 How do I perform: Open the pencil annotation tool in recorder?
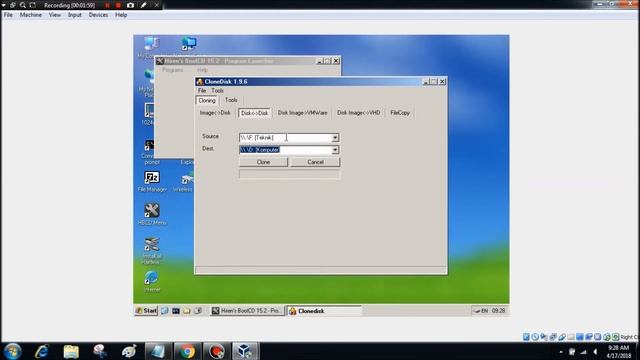(144, 5)
